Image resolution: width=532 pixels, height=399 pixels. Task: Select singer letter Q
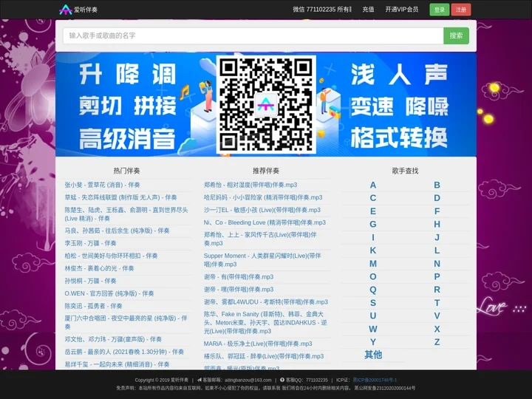[373, 290]
